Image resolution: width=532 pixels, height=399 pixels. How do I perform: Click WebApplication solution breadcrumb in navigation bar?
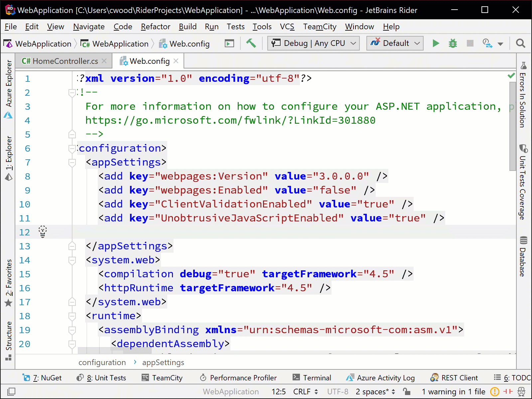(x=38, y=44)
